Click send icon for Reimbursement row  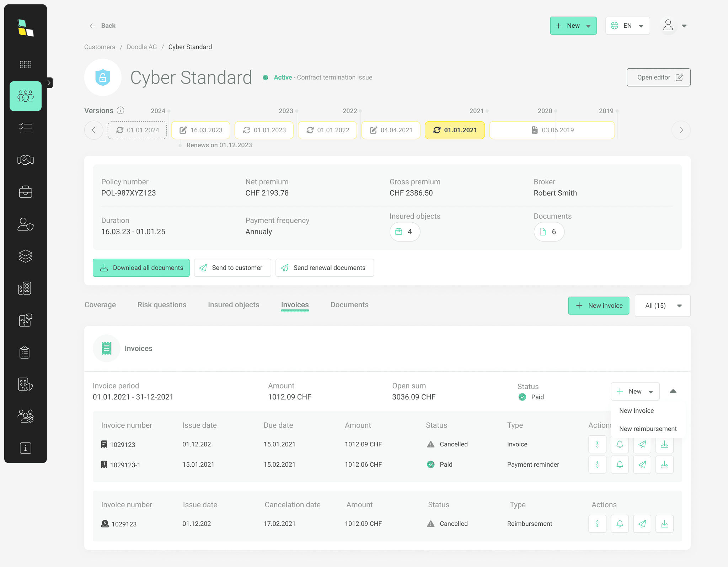click(642, 524)
